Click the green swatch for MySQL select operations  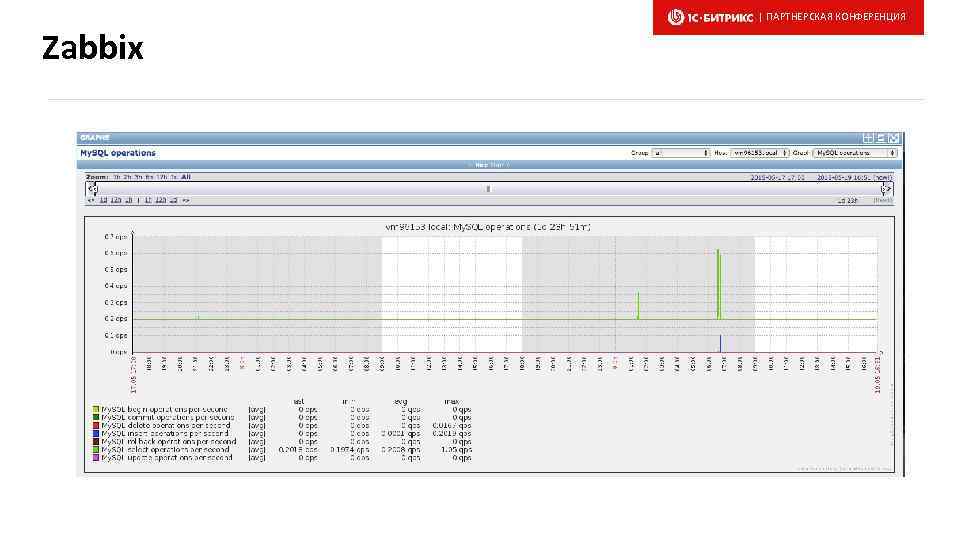pos(96,449)
